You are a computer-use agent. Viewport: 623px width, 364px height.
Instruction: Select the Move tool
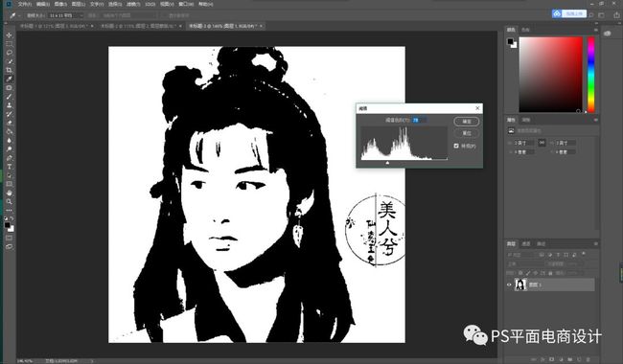pos(9,35)
